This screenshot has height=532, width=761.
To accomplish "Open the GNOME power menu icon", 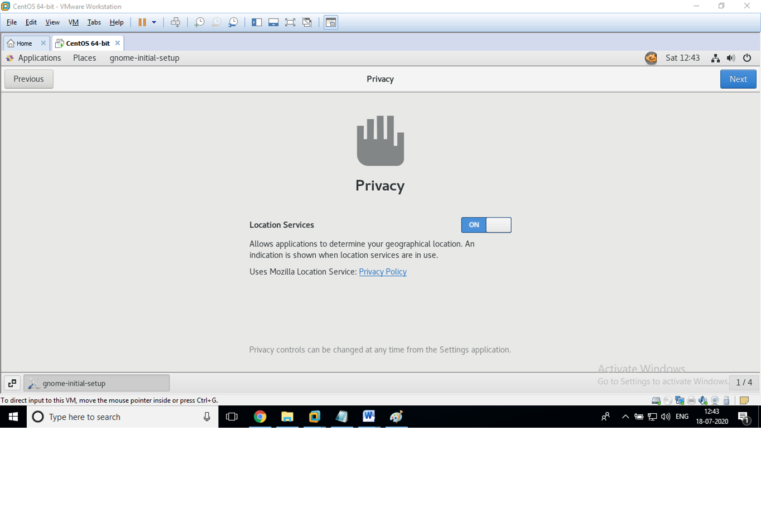I will tap(747, 58).
